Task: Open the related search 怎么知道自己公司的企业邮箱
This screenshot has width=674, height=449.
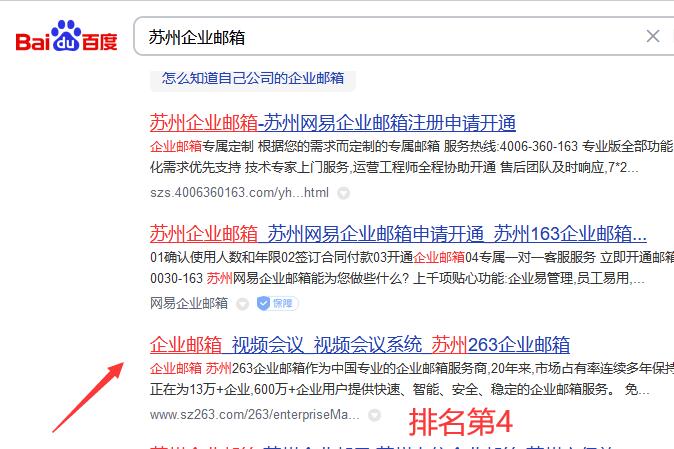Action: click(x=253, y=78)
